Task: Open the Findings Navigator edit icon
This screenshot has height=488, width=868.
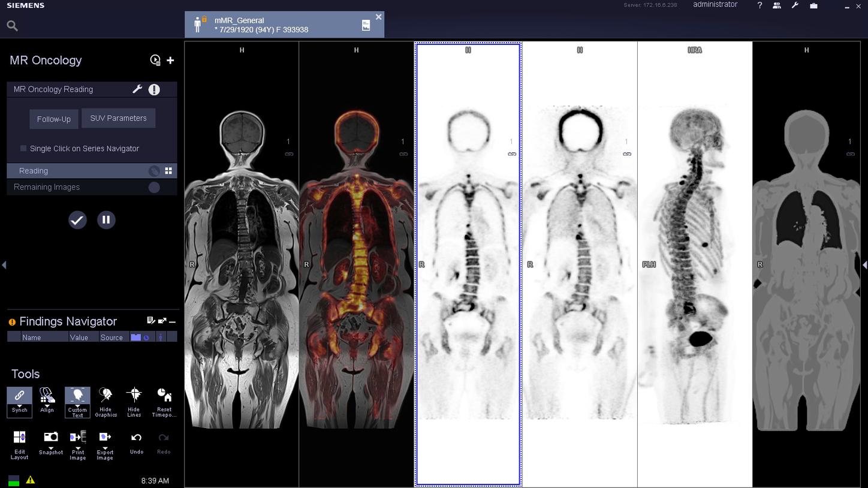Action: tap(151, 320)
